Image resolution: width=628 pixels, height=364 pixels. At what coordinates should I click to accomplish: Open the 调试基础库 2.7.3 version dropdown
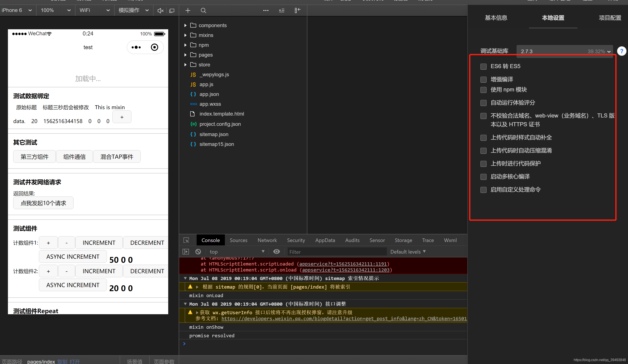565,51
